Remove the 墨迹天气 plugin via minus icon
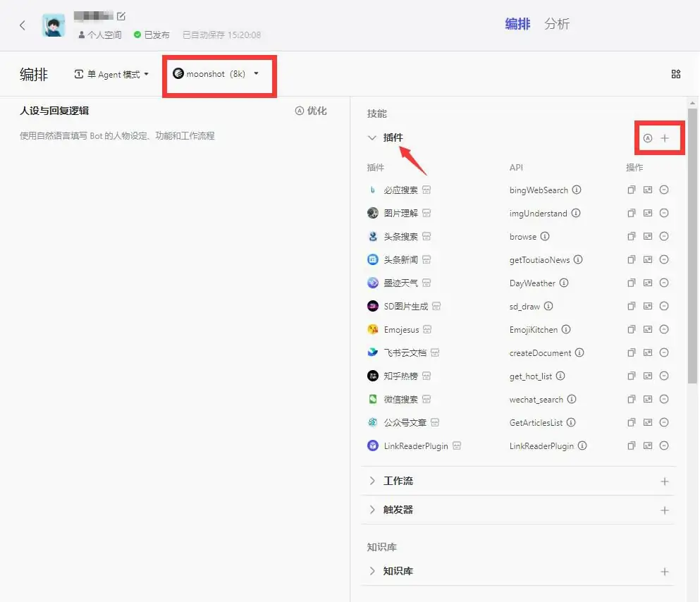 (x=663, y=283)
